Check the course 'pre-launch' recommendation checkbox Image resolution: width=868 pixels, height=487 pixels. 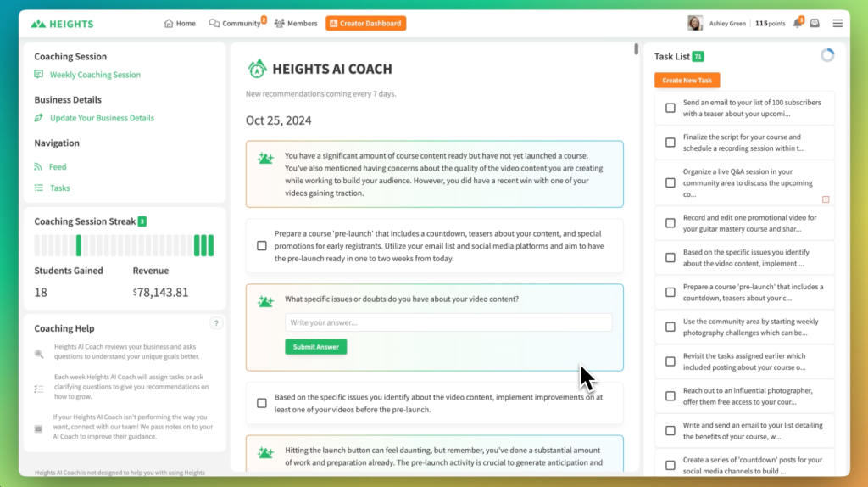point(262,246)
